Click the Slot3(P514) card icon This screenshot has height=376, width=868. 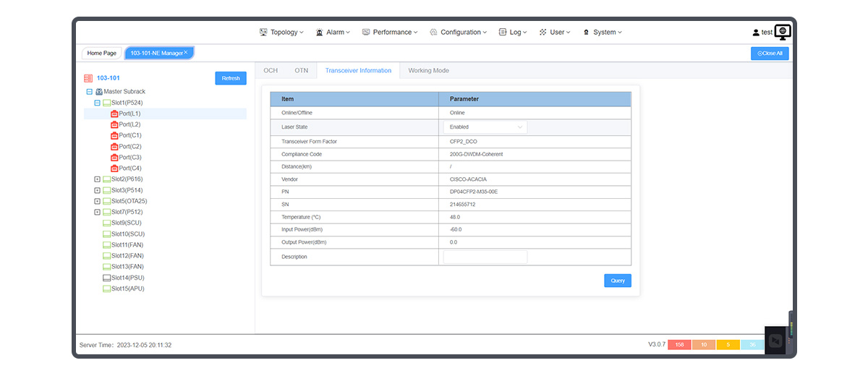point(107,190)
